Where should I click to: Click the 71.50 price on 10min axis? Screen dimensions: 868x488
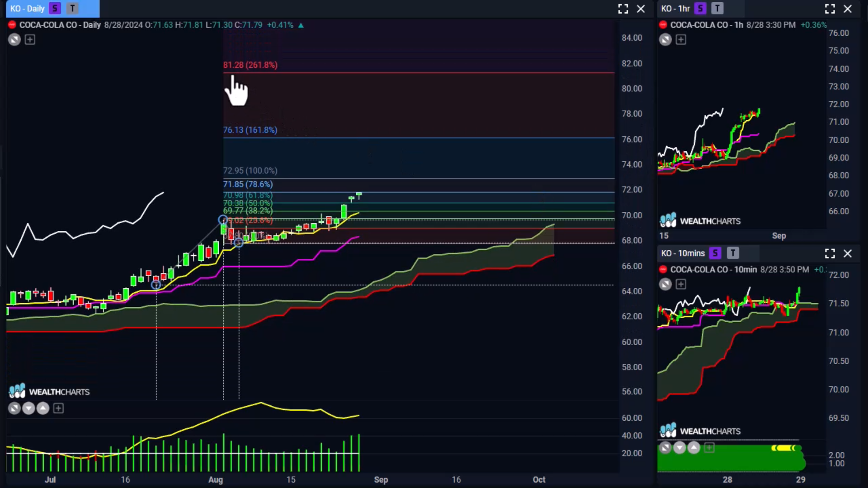pos(839,304)
